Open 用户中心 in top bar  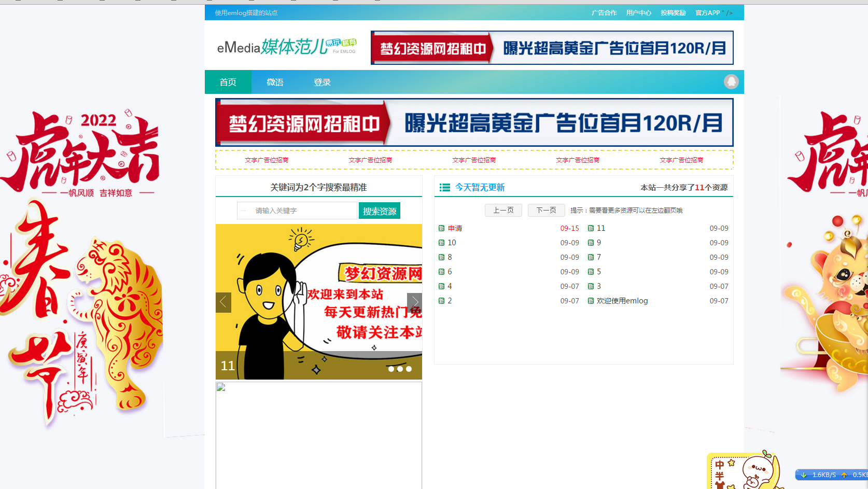(639, 13)
